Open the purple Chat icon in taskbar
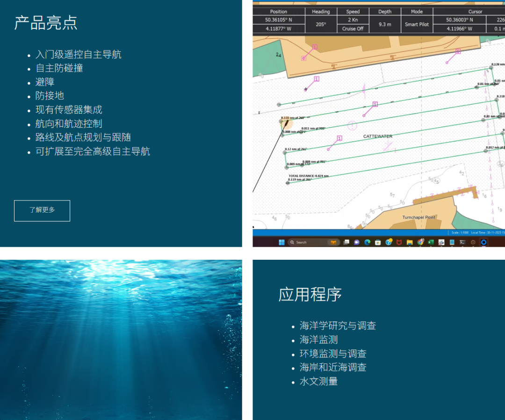The height and width of the screenshot is (420, 505). [x=356, y=242]
